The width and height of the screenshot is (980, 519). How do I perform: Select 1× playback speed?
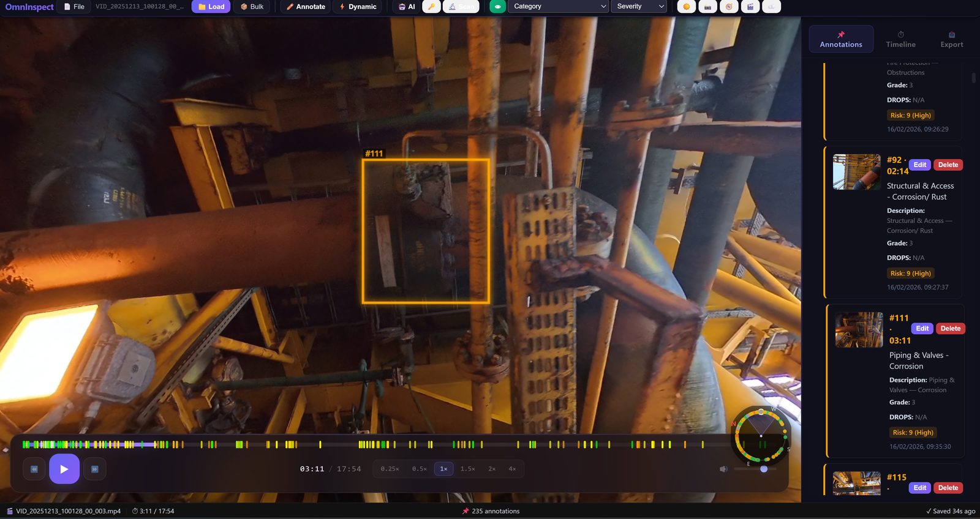point(443,469)
